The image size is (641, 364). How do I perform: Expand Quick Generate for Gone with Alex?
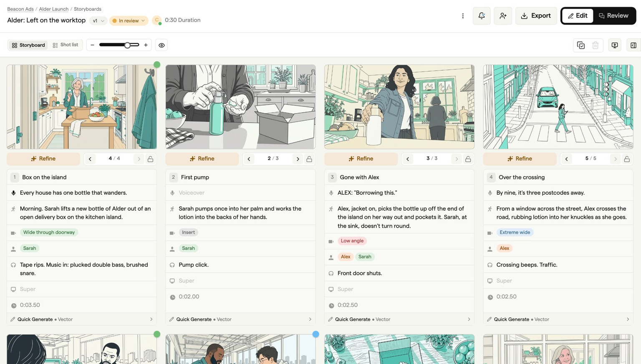click(x=399, y=319)
